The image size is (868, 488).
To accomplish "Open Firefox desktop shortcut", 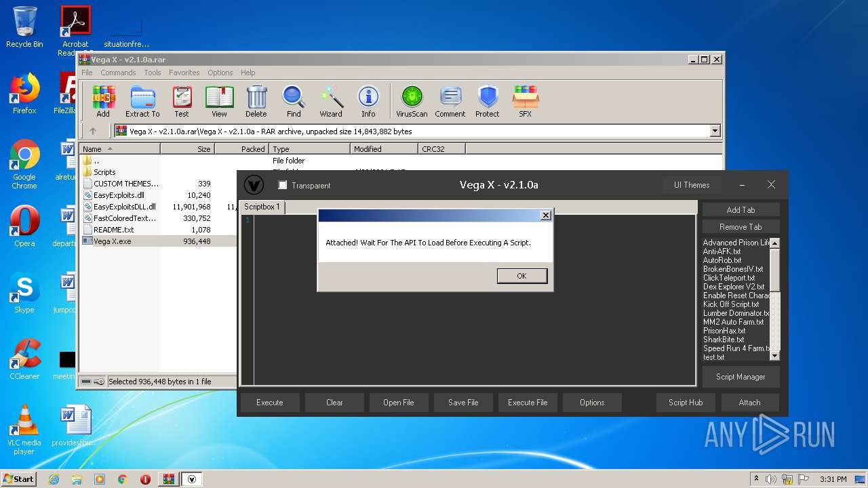I will pyautogui.click(x=24, y=94).
